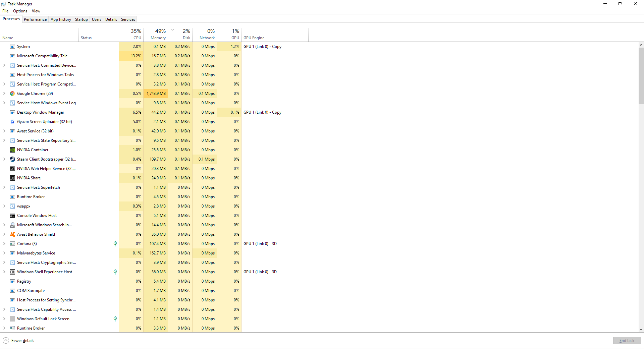
Task: Sort processes by the Network column
Action: point(205,34)
